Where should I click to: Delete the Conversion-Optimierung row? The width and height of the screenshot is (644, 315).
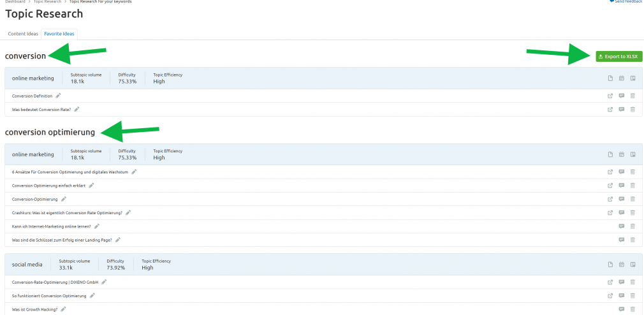pos(633,199)
